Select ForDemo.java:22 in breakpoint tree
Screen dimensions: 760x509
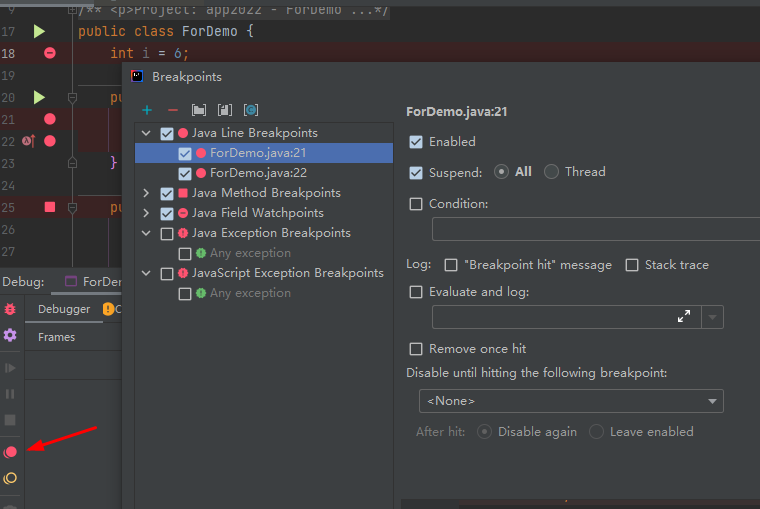tap(258, 173)
